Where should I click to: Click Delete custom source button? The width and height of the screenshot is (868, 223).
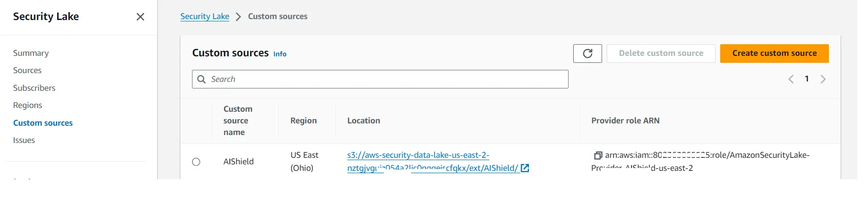[x=661, y=54]
